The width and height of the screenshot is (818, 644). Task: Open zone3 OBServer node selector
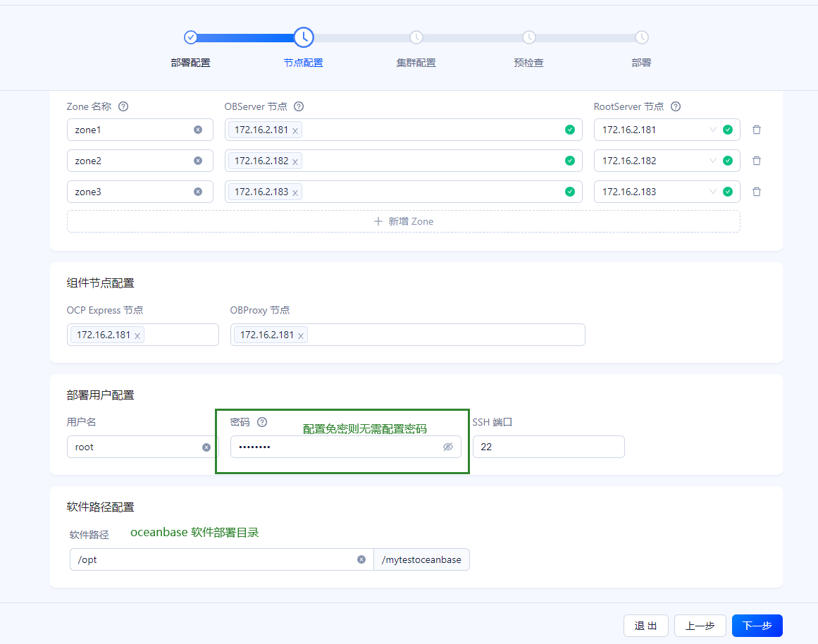click(x=403, y=192)
